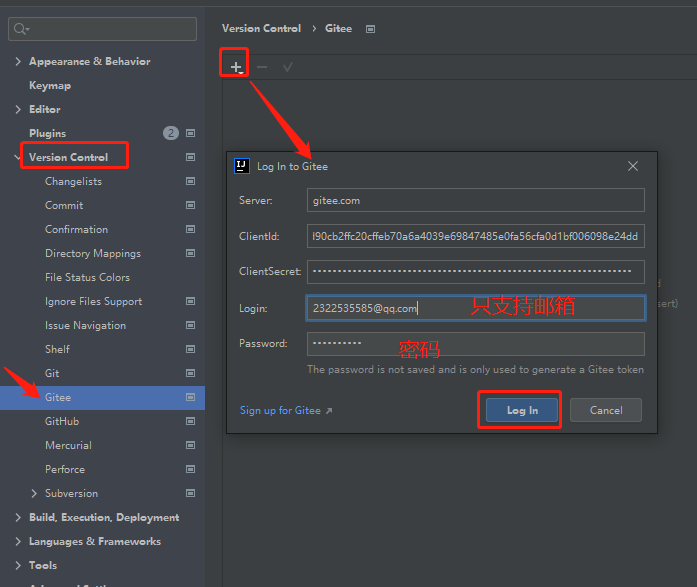This screenshot has height=587, width=697.
Task: Click the project-level icon beside Issue Navigation
Action: click(190, 325)
